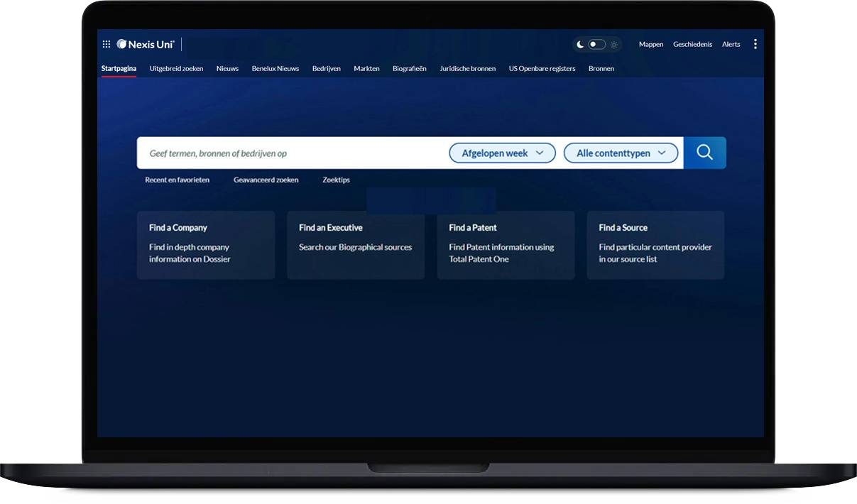857x504 pixels.
Task: Open the Benelux Nieuws tab
Action: coord(275,69)
